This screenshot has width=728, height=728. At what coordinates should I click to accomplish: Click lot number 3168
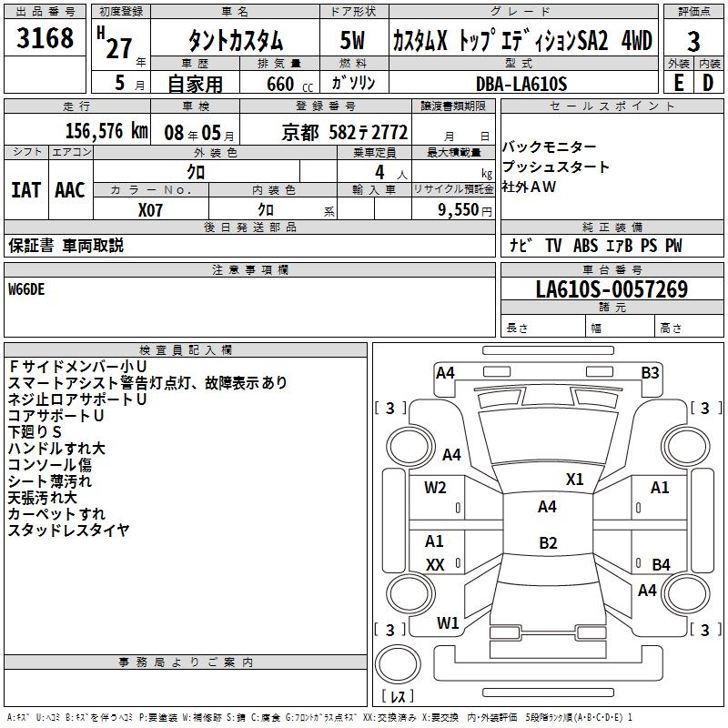tap(45, 37)
